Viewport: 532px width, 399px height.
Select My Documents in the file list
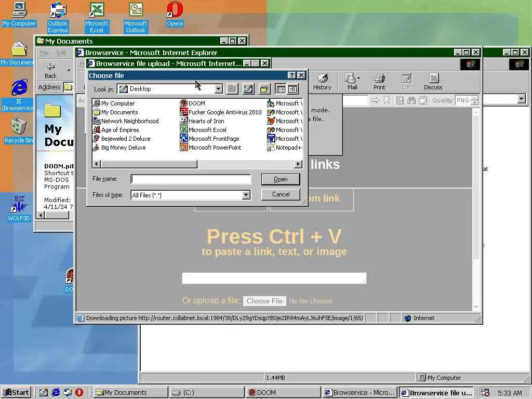tap(116, 112)
